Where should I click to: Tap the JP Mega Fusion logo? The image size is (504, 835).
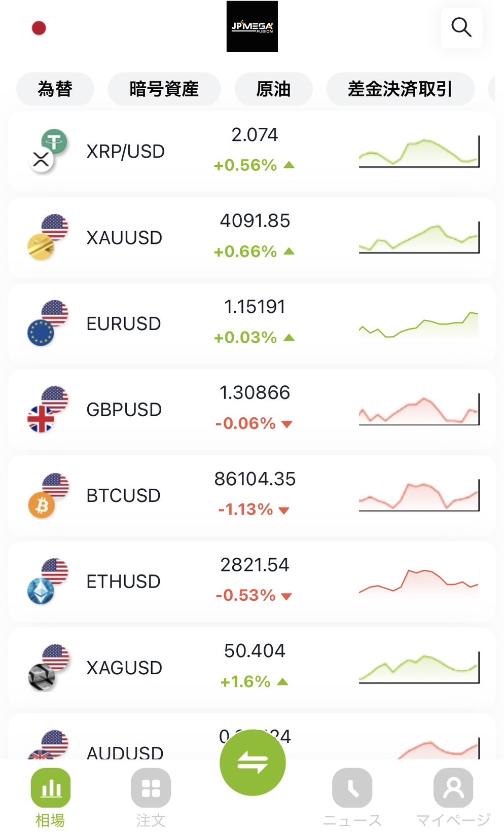[252, 27]
